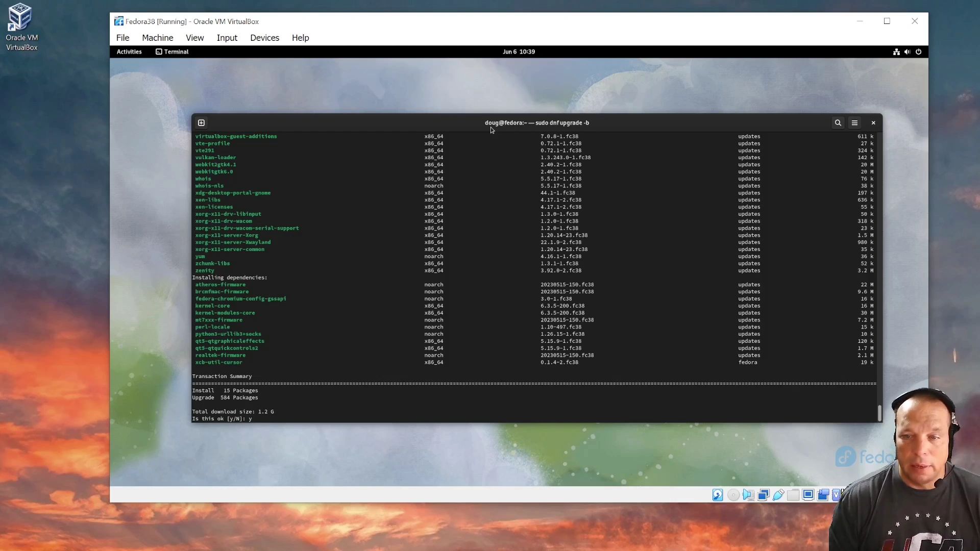
Task: Open the Terminal app menu in top bar
Action: coord(172,52)
